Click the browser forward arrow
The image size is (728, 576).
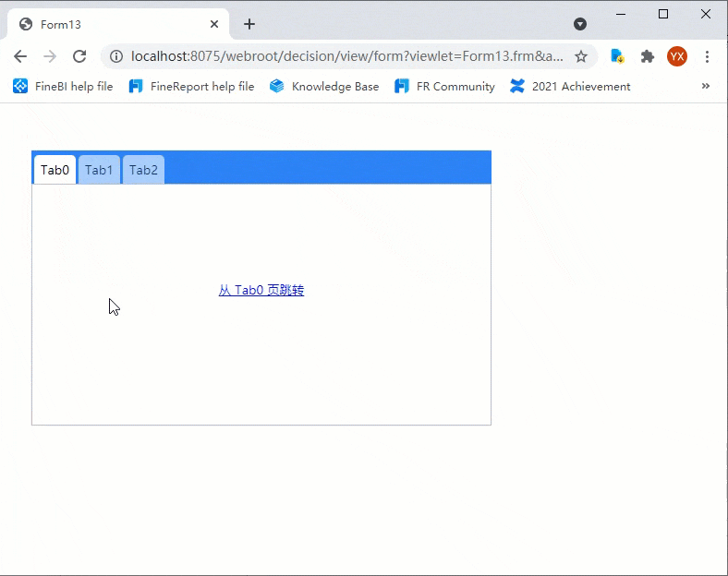pos(50,56)
